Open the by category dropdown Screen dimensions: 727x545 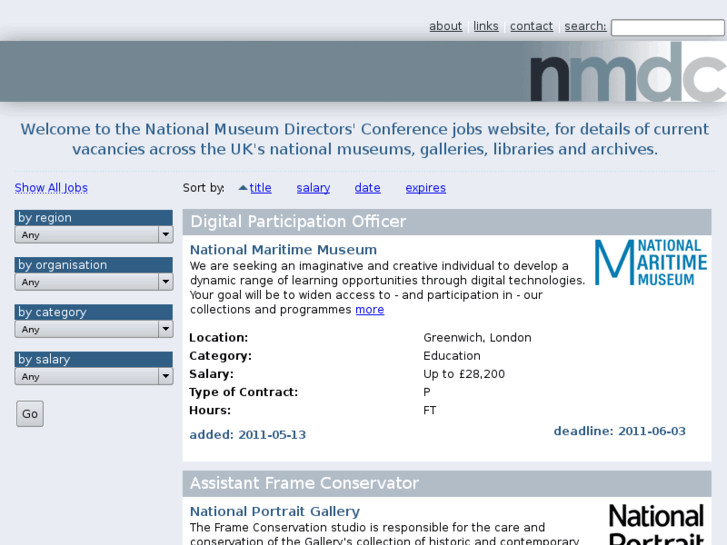click(x=94, y=329)
